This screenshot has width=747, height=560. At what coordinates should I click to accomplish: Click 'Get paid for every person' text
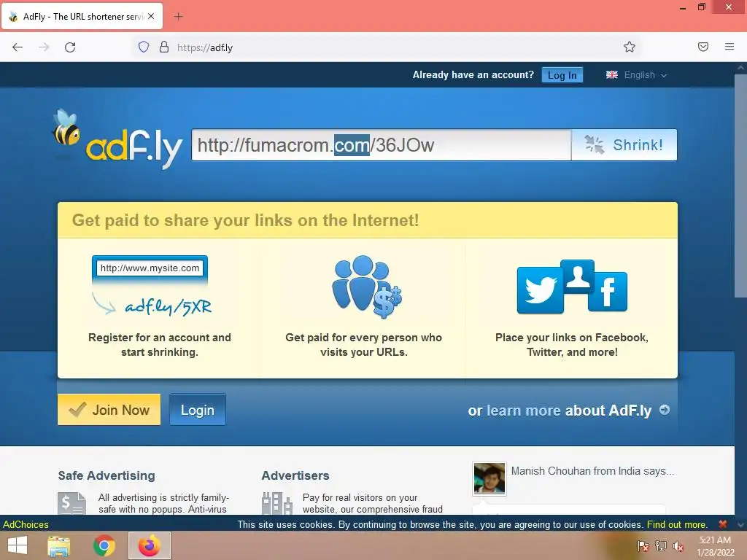click(363, 345)
